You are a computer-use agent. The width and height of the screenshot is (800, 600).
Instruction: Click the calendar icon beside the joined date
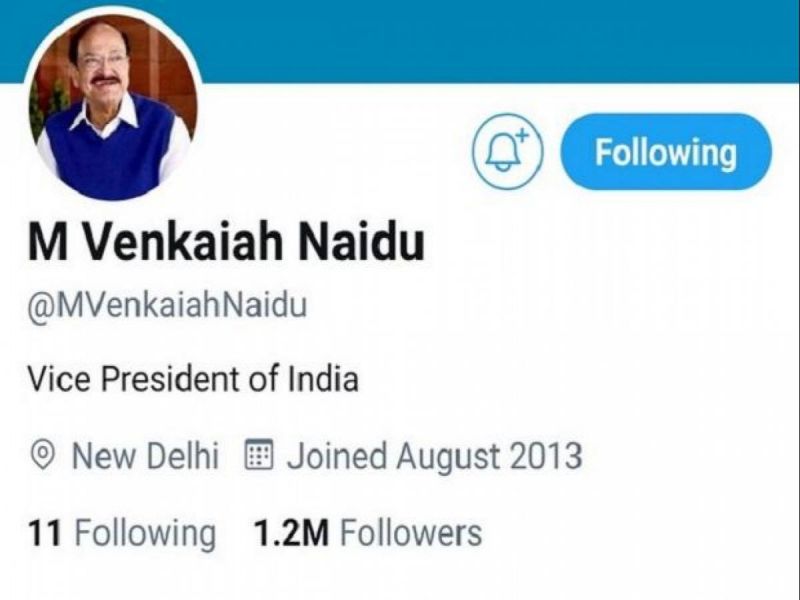259,452
